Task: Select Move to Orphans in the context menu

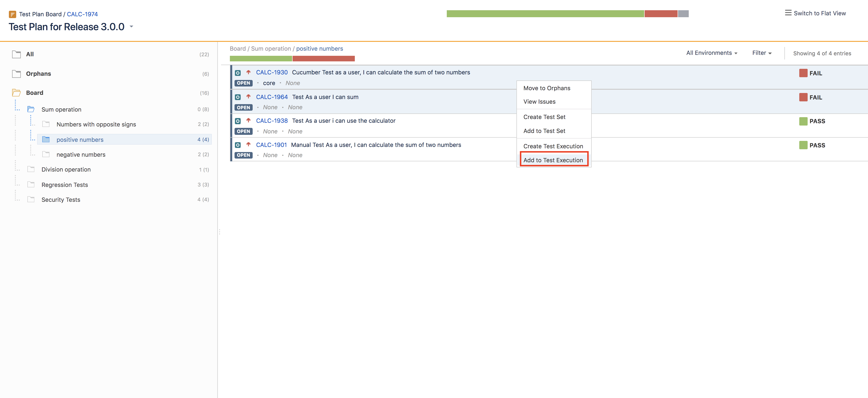Action: click(547, 88)
